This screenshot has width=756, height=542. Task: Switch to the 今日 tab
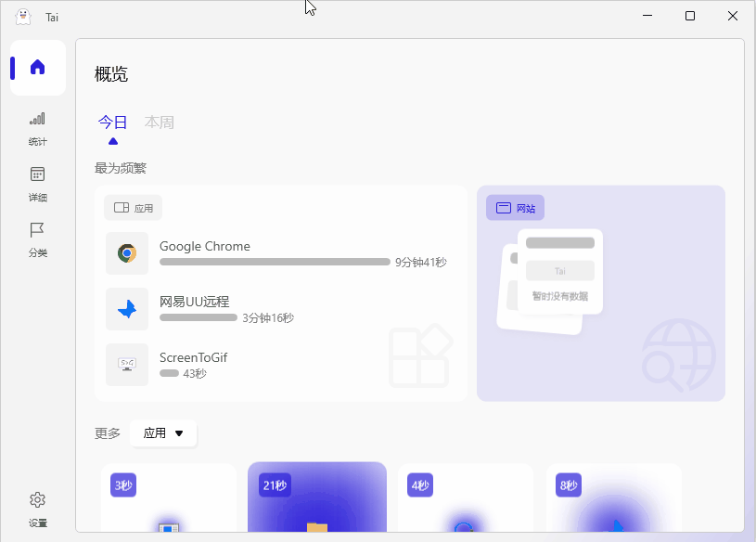[112, 123]
